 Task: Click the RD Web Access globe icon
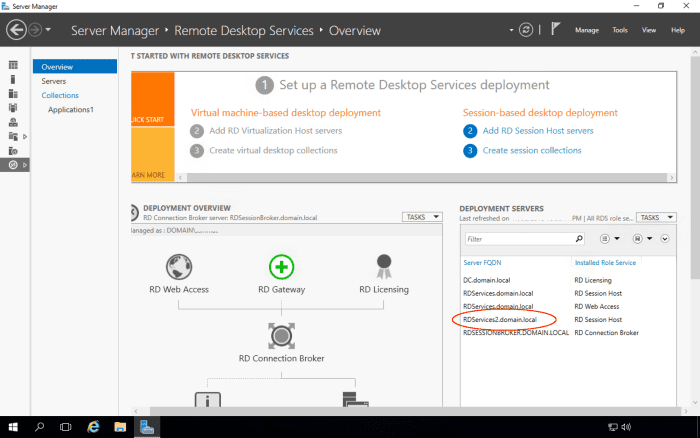pos(179,267)
